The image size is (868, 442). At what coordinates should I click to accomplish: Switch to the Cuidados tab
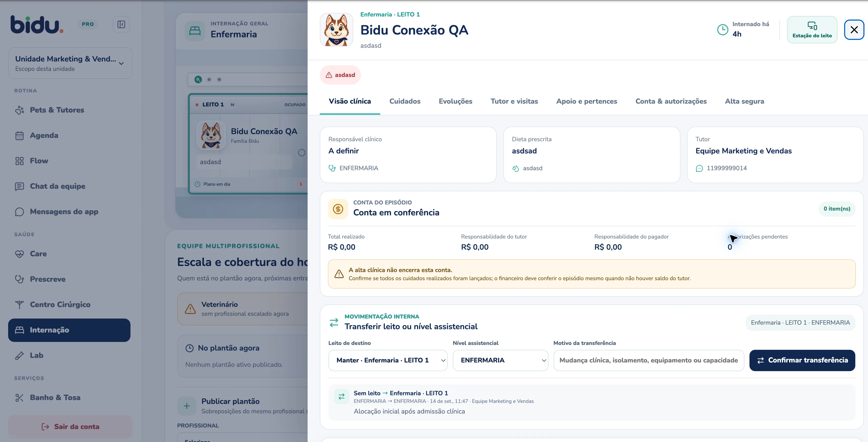[x=405, y=101]
